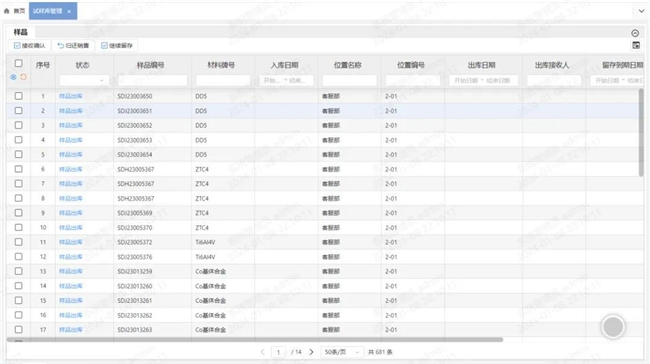Toggle the select-all header checkbox
Screen dimensions: 650x364
coord(19,63)
